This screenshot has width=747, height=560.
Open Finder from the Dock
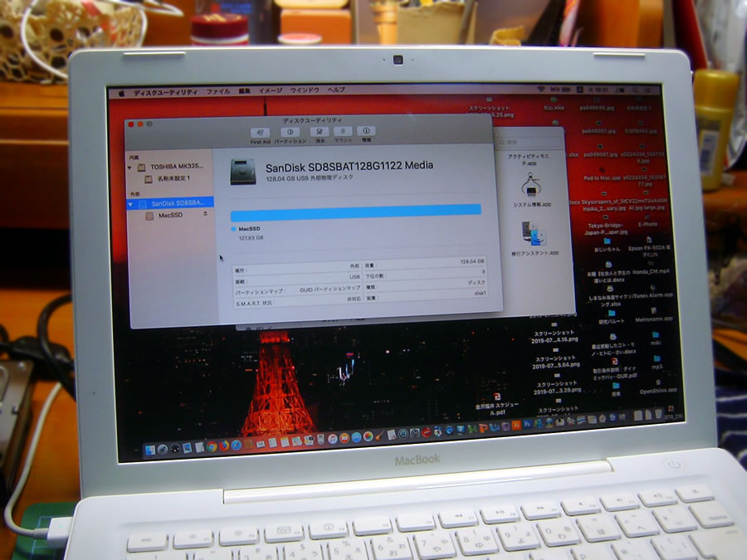pyautogui.click(x=150, y=450)
